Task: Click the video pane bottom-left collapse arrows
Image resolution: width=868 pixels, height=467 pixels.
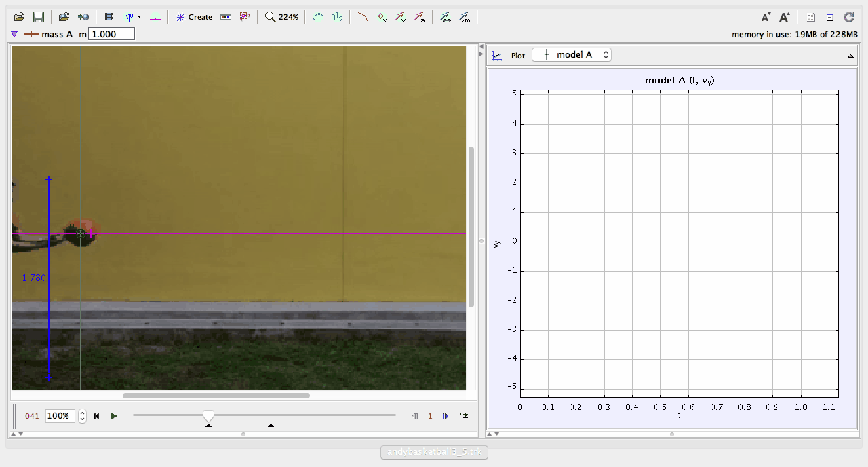Action: [x=18, y=433]
